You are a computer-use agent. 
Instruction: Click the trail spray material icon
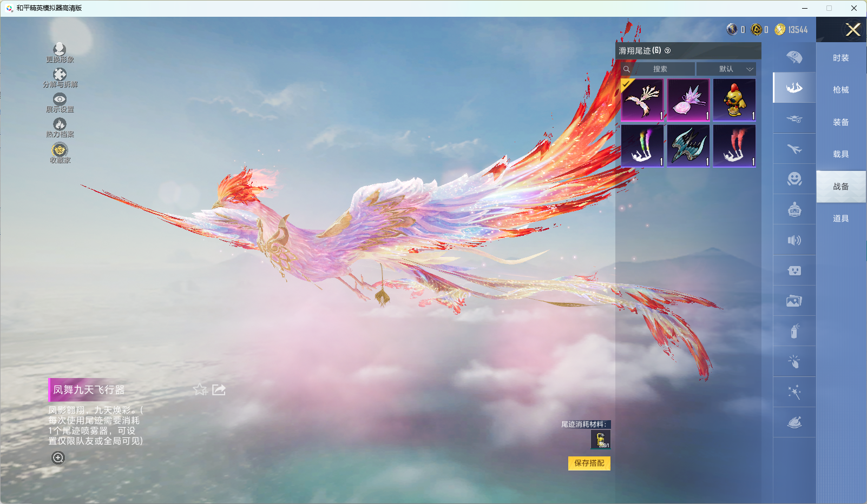pos(601,439)
